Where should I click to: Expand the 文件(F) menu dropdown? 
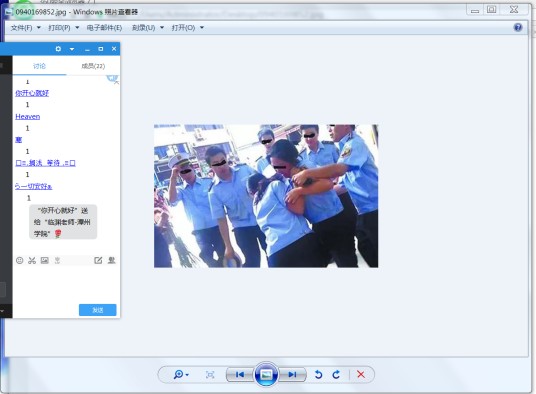[x=25, y=28]
